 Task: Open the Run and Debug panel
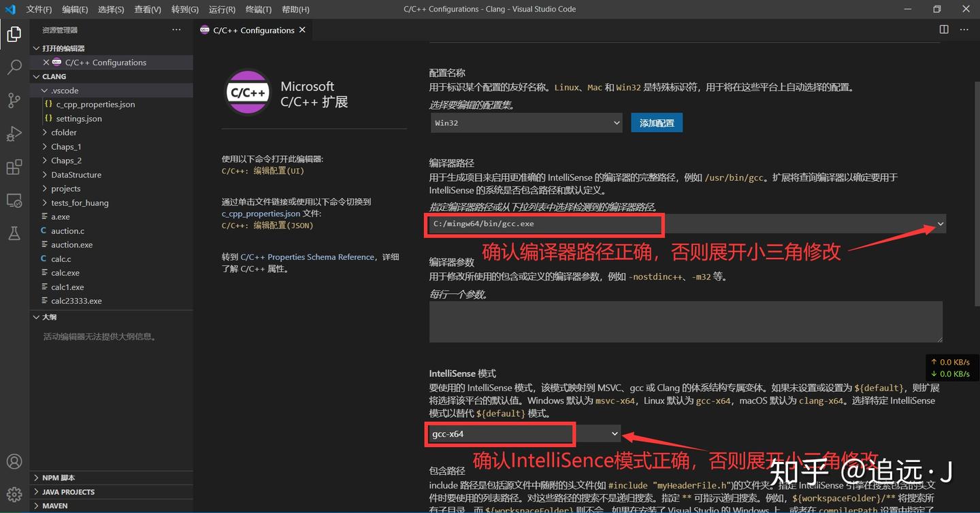coord(14,133)
